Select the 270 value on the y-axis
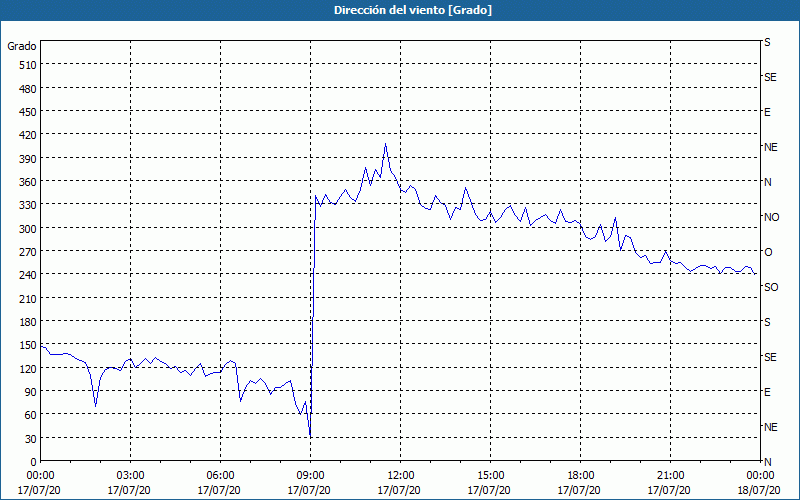Image resolution: width=800 pixels, height=500 pixels. [28, 252]
